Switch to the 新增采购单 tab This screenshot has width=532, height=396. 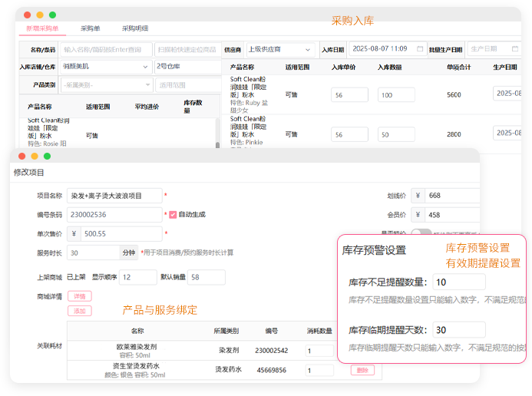(x=42, y=28)
